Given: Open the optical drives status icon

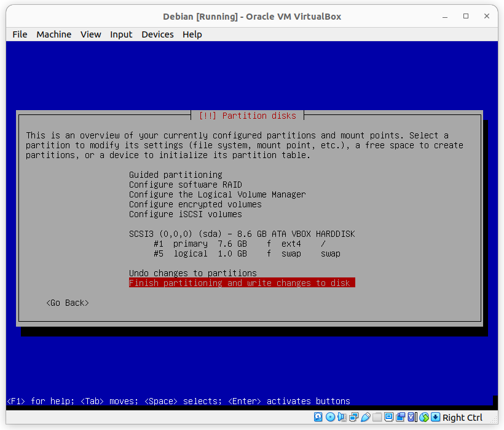Looking at the screenshot, I should click(x=330, y=417).
